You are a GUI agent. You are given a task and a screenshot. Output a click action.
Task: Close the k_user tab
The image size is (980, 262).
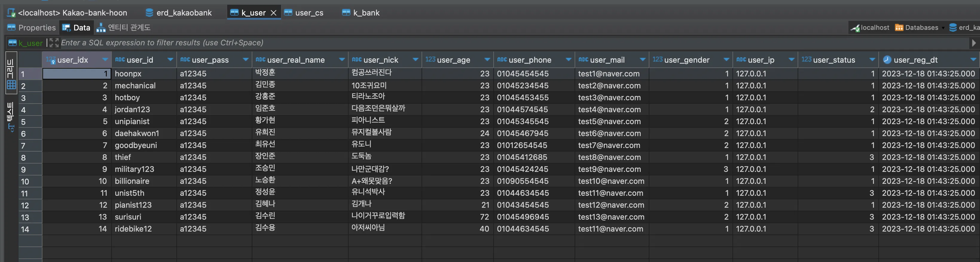tap(273, 13)
